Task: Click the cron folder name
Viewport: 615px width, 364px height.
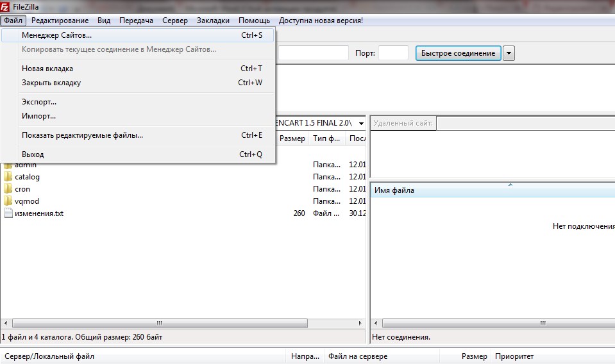Action: [22, 189]
